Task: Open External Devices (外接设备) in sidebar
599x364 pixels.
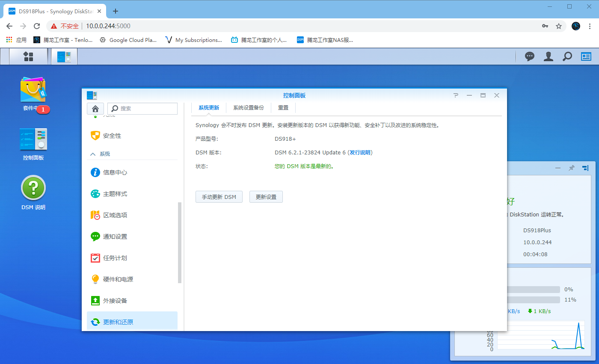Action: (132, 301)
